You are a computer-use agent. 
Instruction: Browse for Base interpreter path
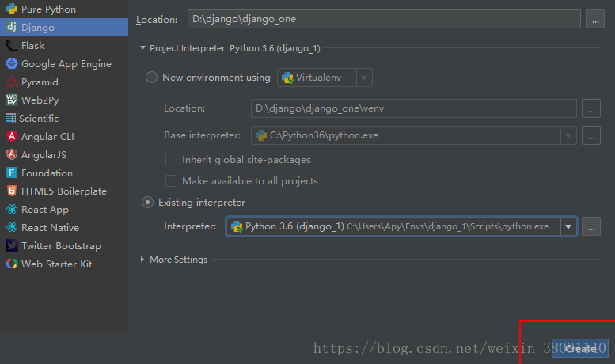point(591,136)
